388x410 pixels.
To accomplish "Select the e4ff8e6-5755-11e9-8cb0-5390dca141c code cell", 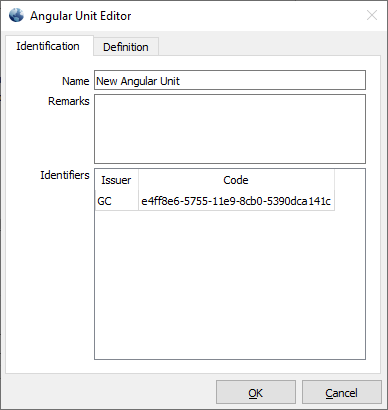I will 236,201.
